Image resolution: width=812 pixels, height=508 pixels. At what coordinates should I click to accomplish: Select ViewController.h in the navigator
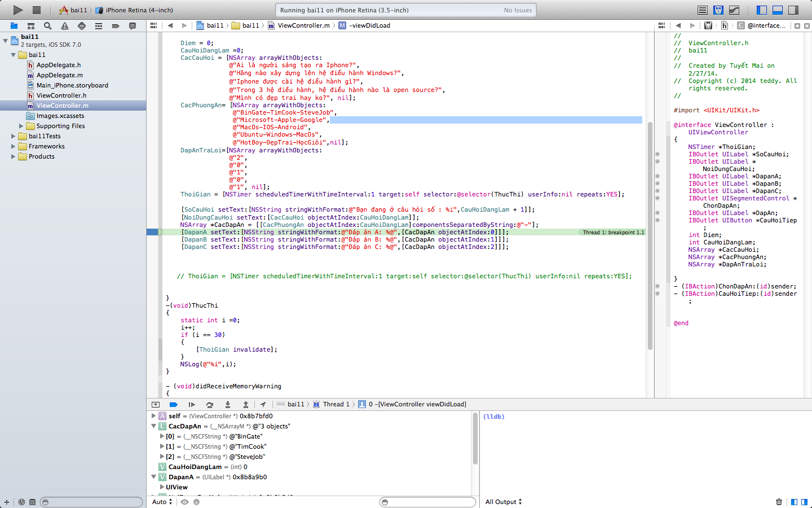coord(61,95)
